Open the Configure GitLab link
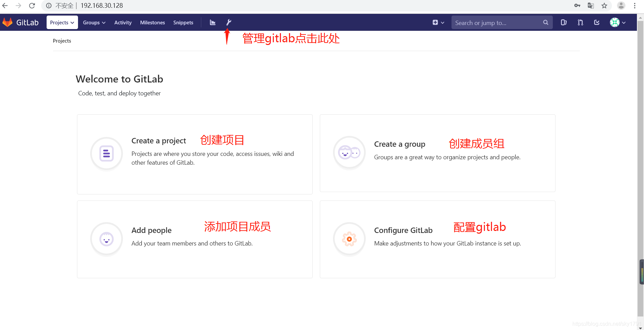 [403, 230]
